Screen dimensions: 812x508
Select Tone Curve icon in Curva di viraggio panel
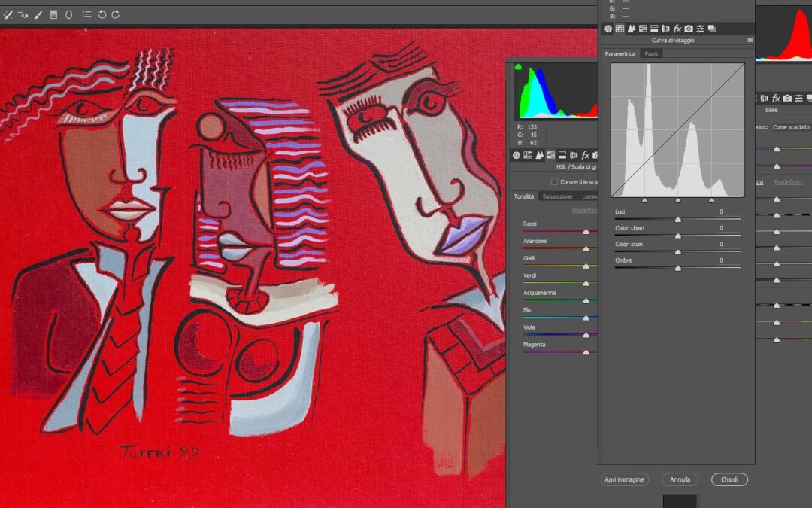tap(620, 29)
